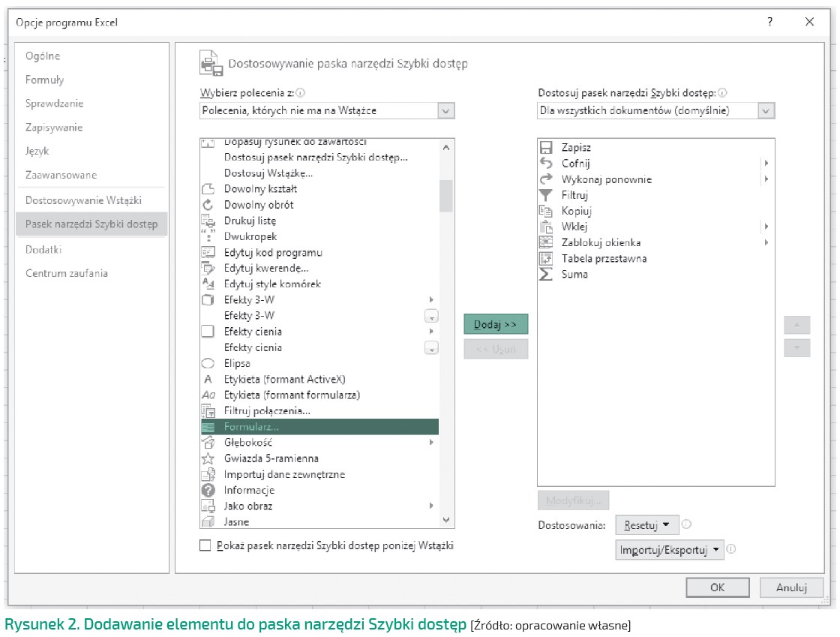Expand the Głębokość submenu arrow
This screenshot has height=637, width=840.
tap(431, 443)
